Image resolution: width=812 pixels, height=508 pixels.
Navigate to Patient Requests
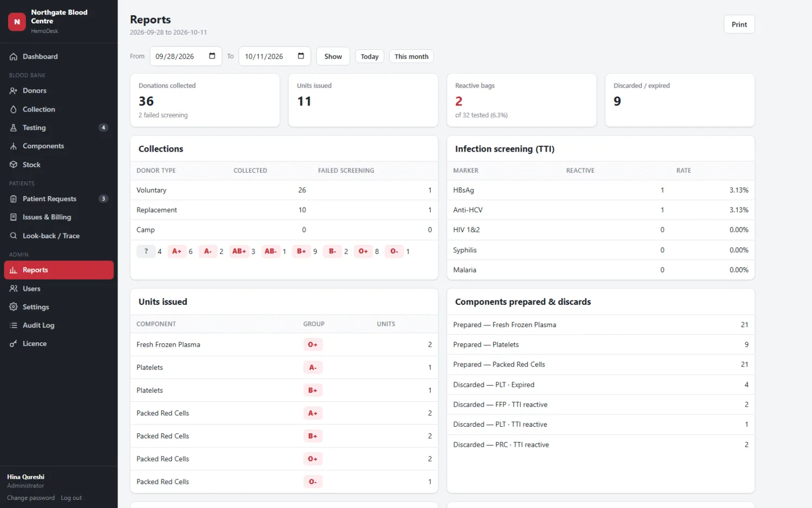tap(59, 199)
